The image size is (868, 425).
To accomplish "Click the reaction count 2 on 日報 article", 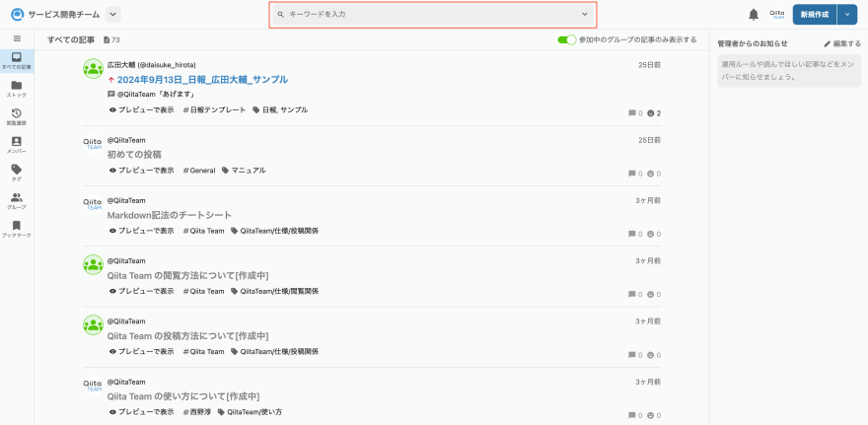I will [x=654, y=113].
